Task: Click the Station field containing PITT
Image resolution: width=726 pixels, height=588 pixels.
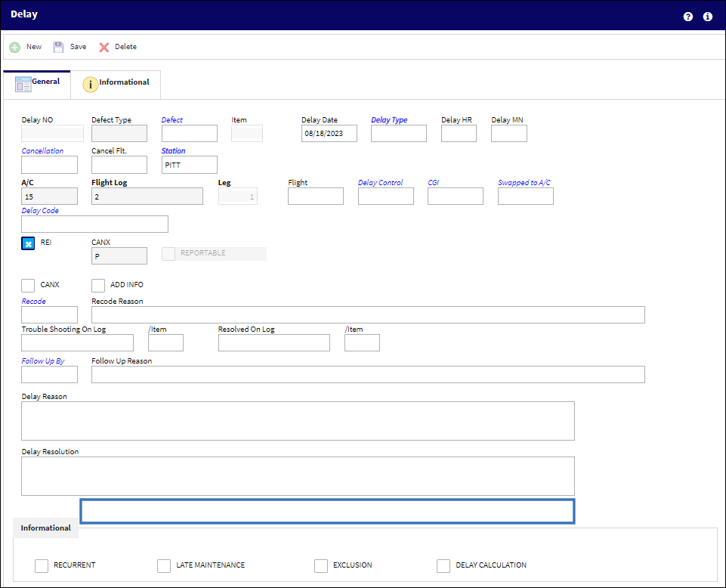Action: (x=190, y=165)
